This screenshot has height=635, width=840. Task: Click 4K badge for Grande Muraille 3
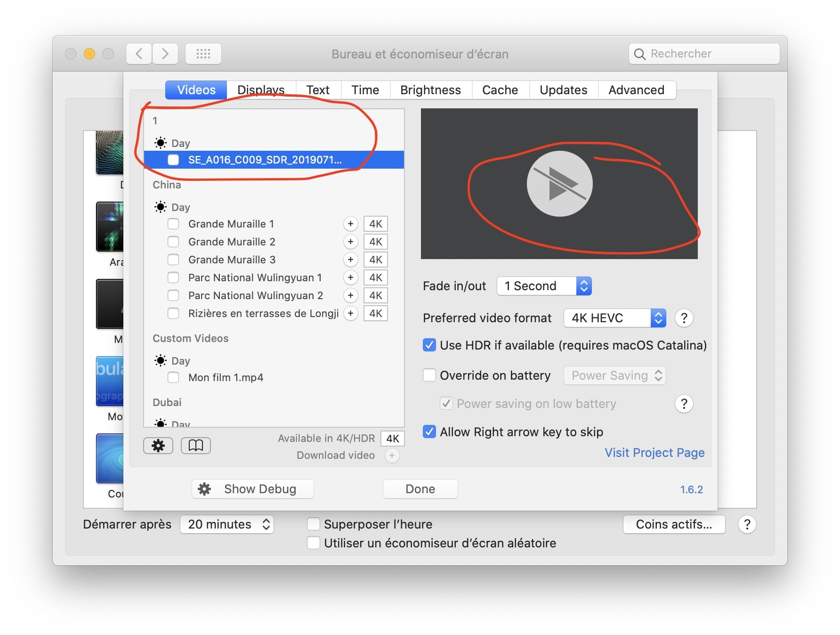click(376, 260)
